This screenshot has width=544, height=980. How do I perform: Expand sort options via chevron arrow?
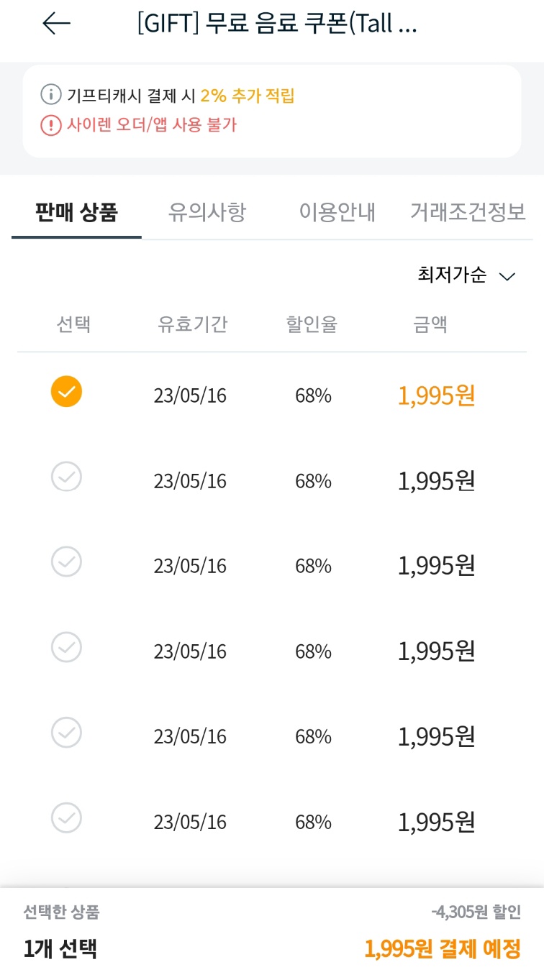(507, 277)
